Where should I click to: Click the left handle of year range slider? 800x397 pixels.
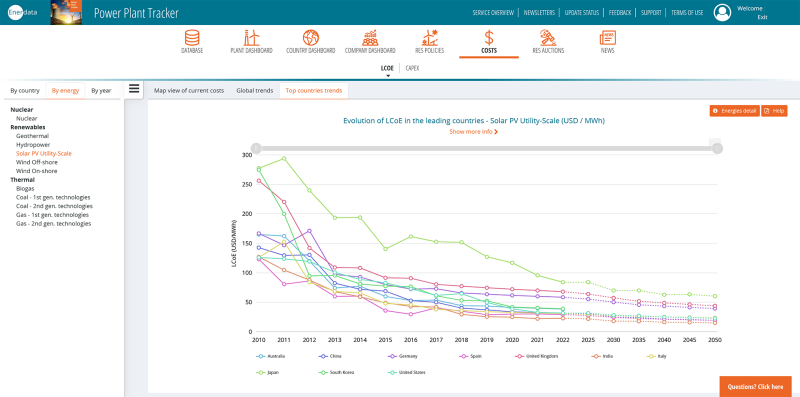click(x=257, y=148)
